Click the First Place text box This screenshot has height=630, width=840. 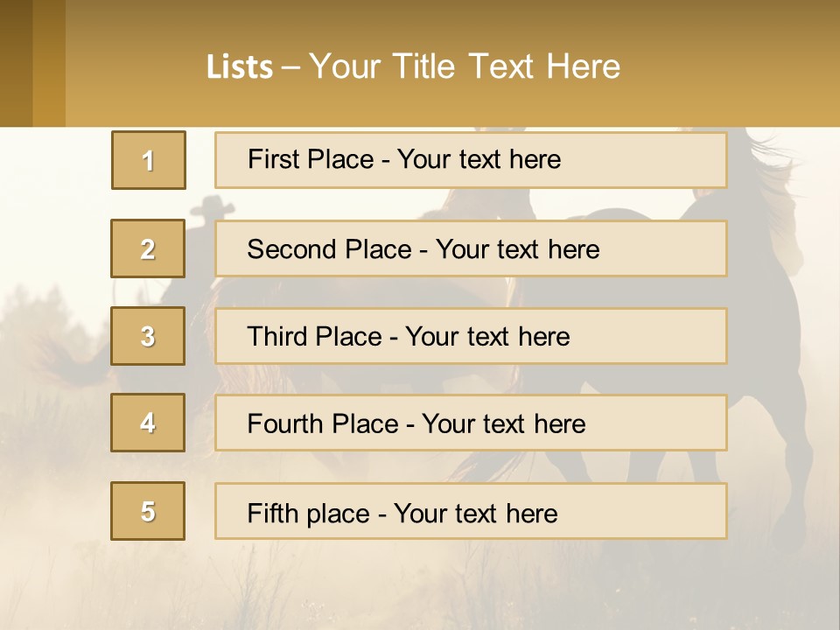point(471,160)
